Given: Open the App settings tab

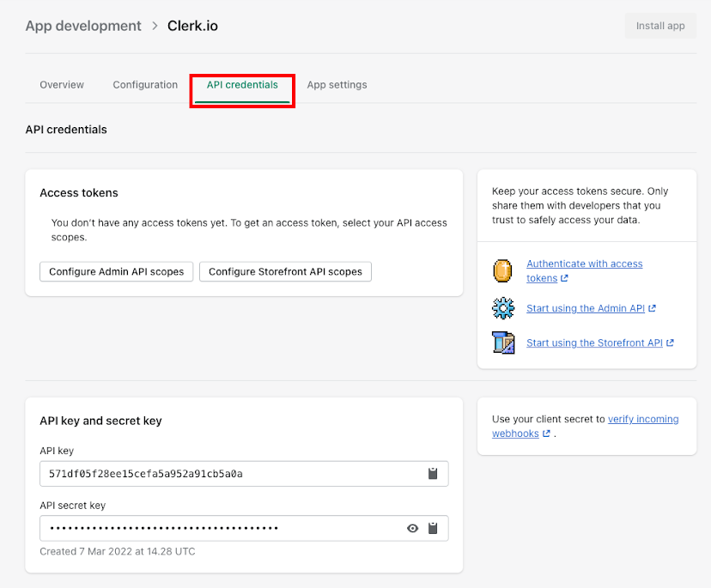Looking at the screenshot, I should click(x=337, y=84).
